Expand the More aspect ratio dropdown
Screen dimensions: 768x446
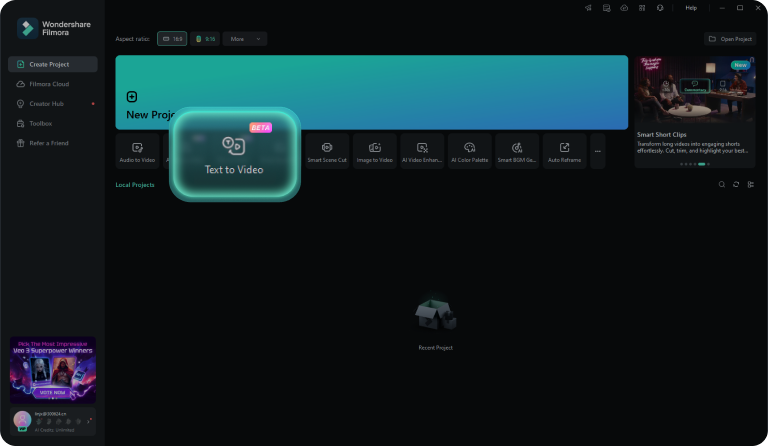pos(245,39)
